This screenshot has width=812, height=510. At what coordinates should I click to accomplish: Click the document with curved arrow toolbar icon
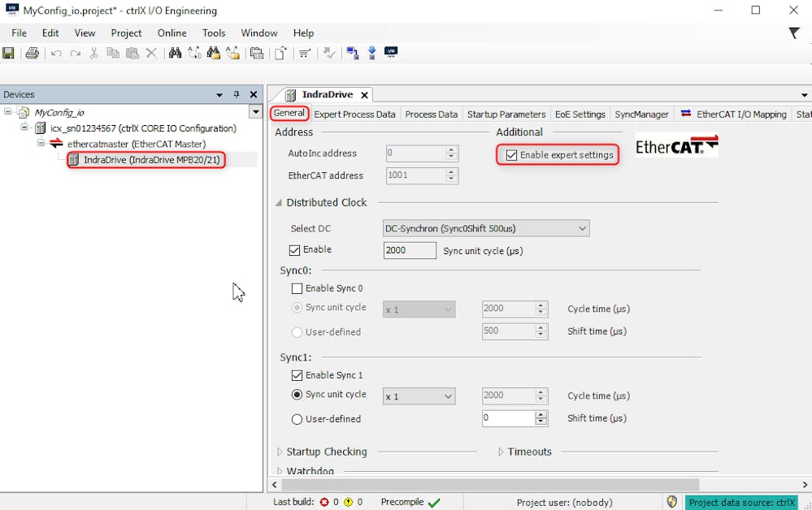click(x=280, y=53)
